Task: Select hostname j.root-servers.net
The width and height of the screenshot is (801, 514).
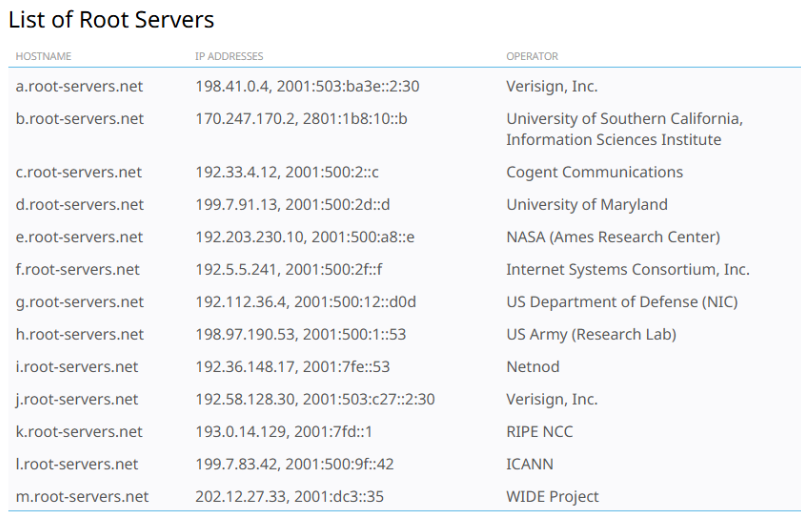Action: pos(77,399)
